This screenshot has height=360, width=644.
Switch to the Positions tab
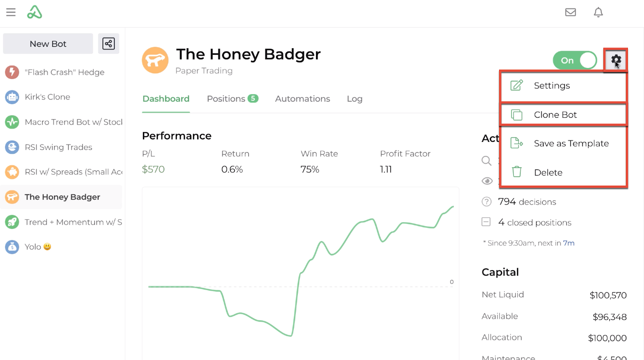click(232, 99)
